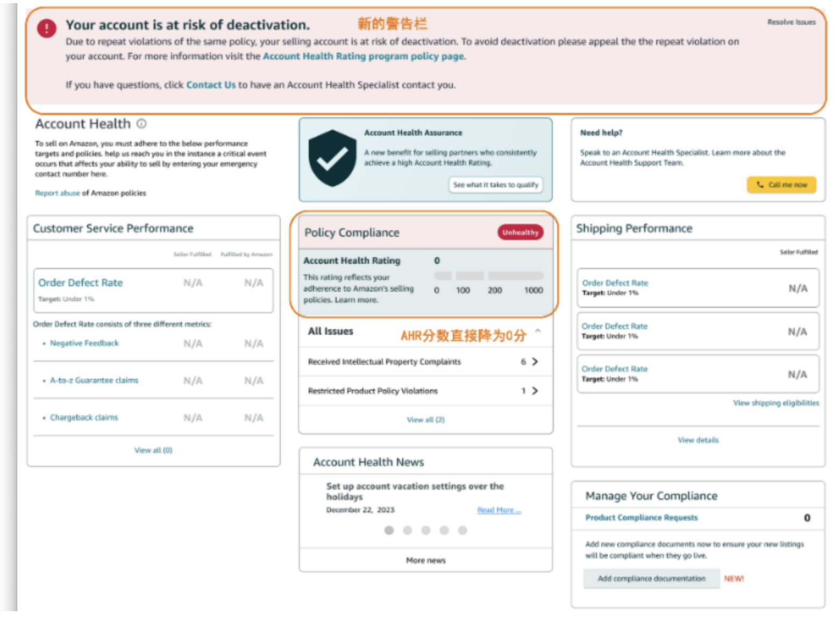Open Account Health Rating program policy page
Screen dimensions: 840x622
[364, 56]
